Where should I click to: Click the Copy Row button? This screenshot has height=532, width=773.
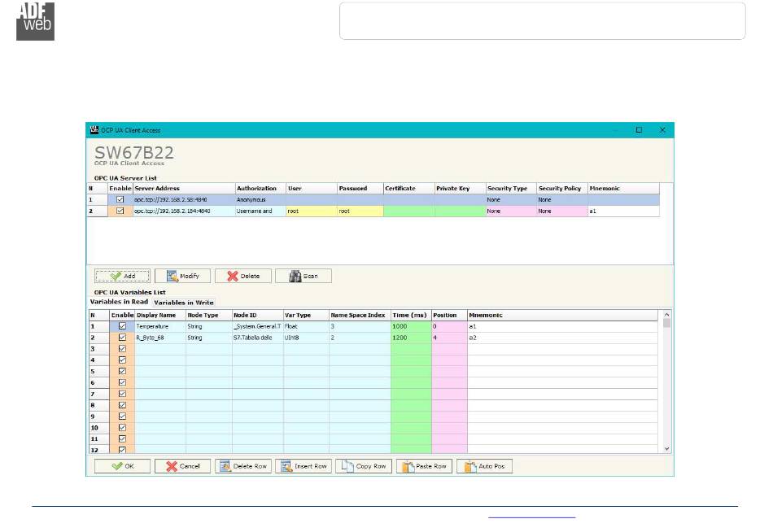364,466
